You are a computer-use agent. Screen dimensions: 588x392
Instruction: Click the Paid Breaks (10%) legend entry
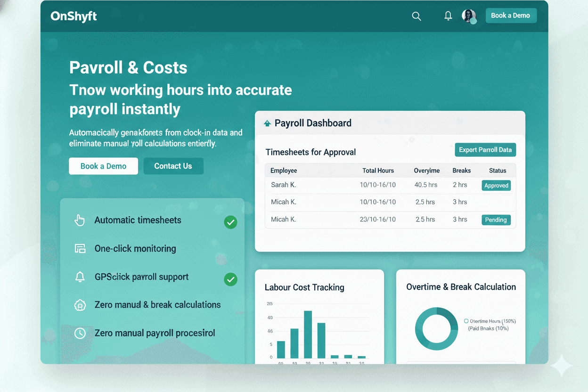click(x=488, y=328)
